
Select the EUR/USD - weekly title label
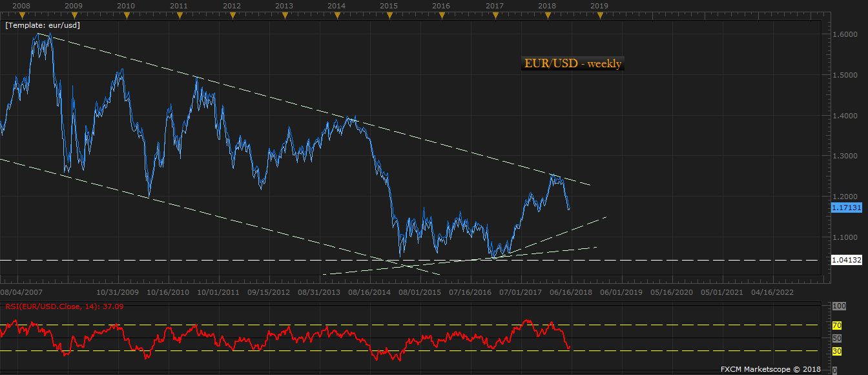point(572,63)
